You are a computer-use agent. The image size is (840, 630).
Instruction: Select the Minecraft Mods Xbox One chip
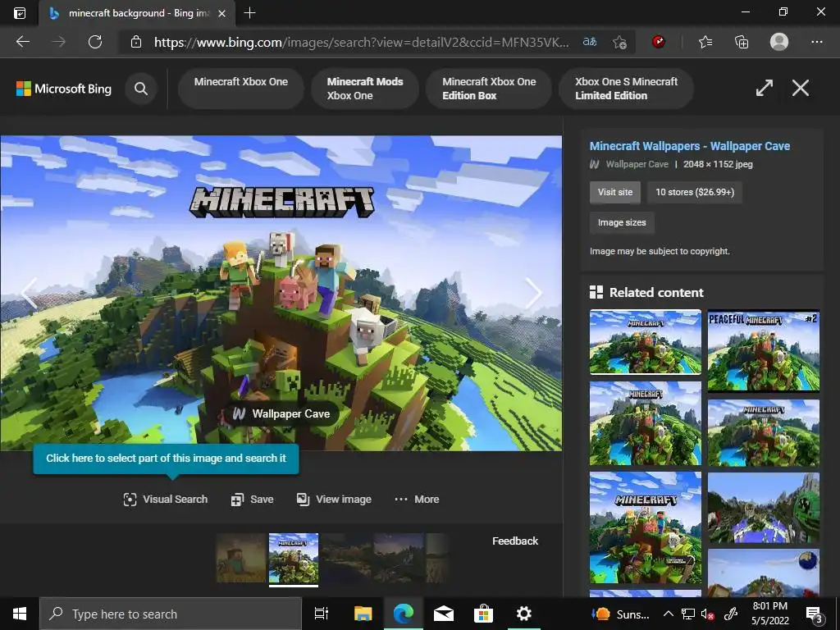click(x=365, y=89)
